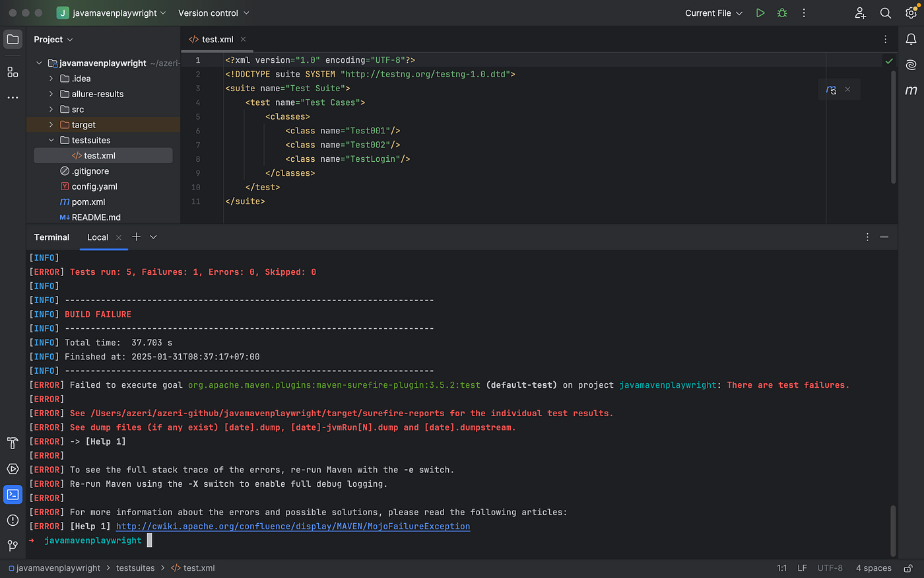The width and height of the screenshot is (924, 578).
Task: Open the Notifications bell icon
Action: [911, 39]
